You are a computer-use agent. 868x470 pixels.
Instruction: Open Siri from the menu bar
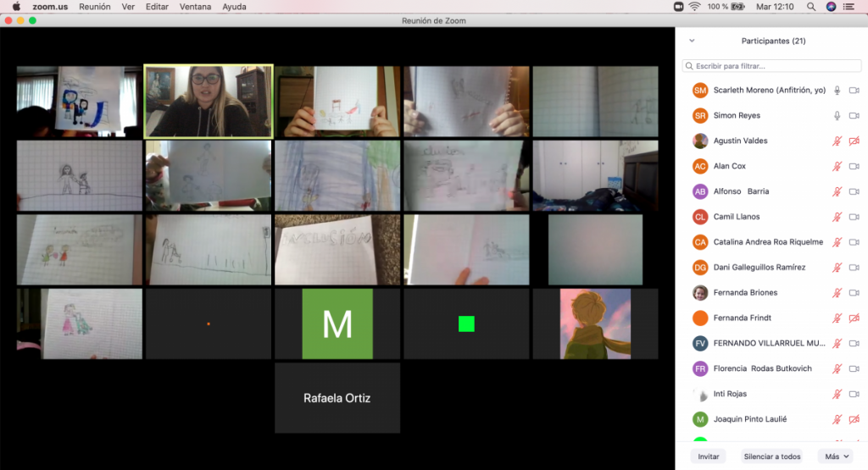coord(832,7)
